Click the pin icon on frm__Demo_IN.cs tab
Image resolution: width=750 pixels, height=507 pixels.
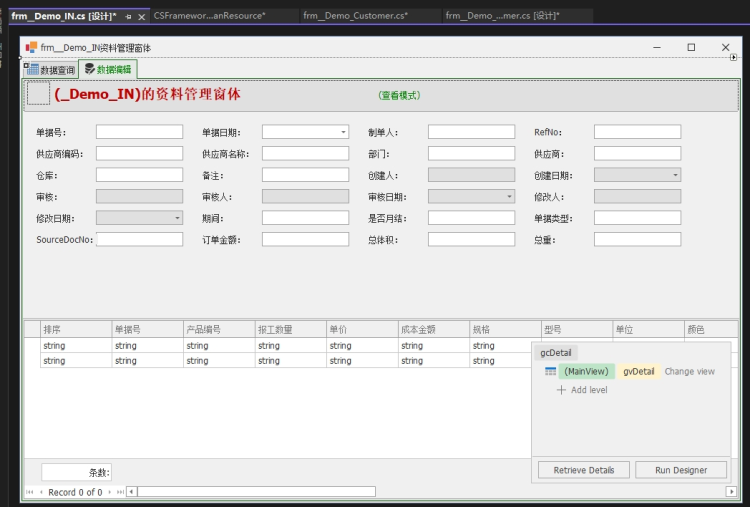pyautogui.click(x=128, y=17)
